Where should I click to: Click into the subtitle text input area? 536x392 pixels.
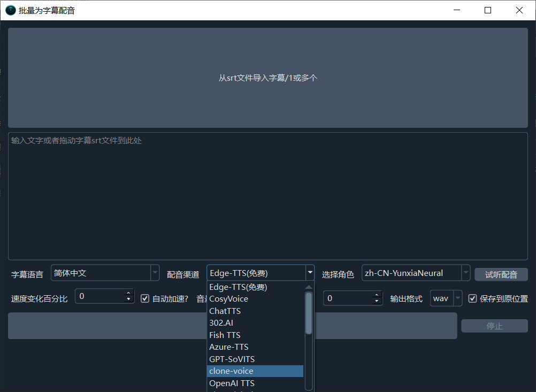(x=268, y=196)
